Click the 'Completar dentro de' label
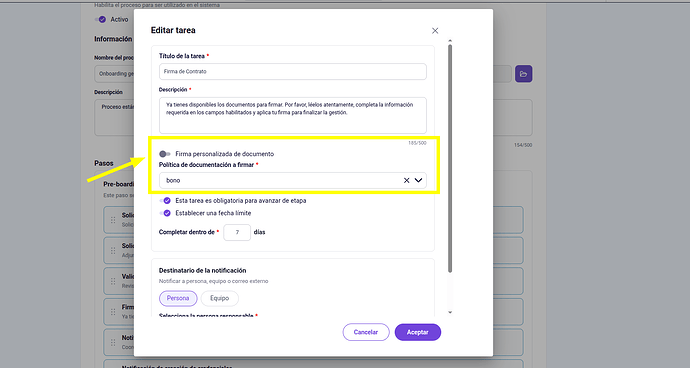Image resolution: width=690 pixels, height=368 pixels. point(187,232)
